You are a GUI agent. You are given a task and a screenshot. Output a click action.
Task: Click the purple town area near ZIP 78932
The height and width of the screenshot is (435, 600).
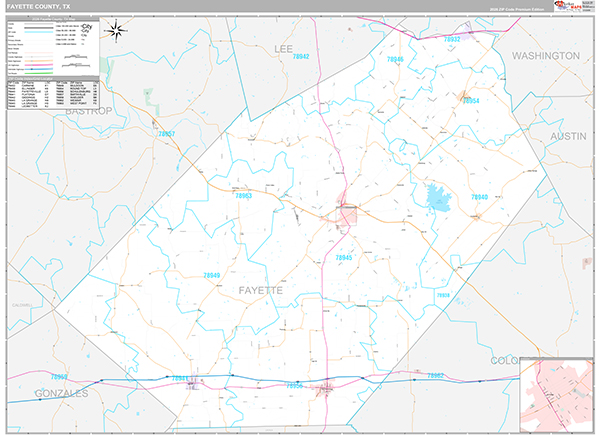(467, 32)
